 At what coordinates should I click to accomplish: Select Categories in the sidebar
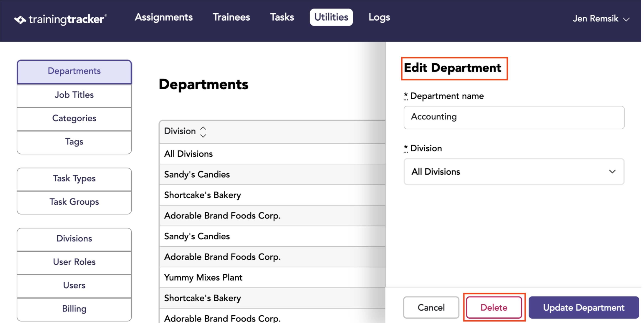[x=74, y=119]
